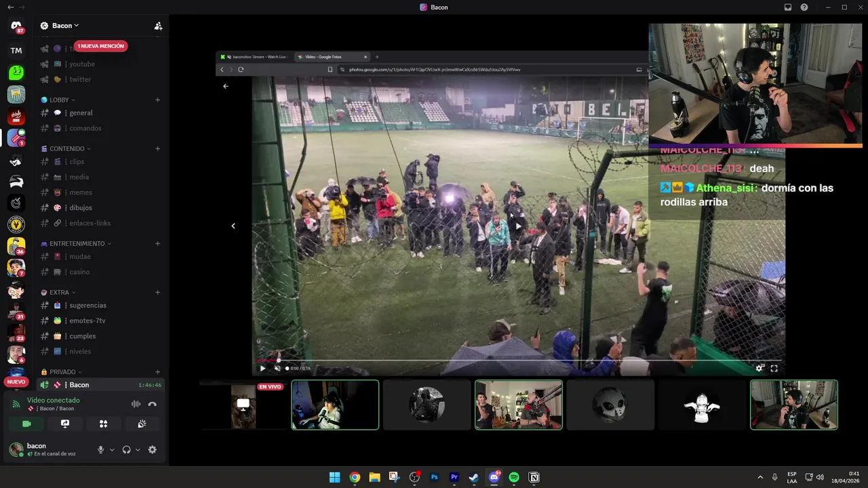Toggle camera in voice panel

click(x=26, y=424)
